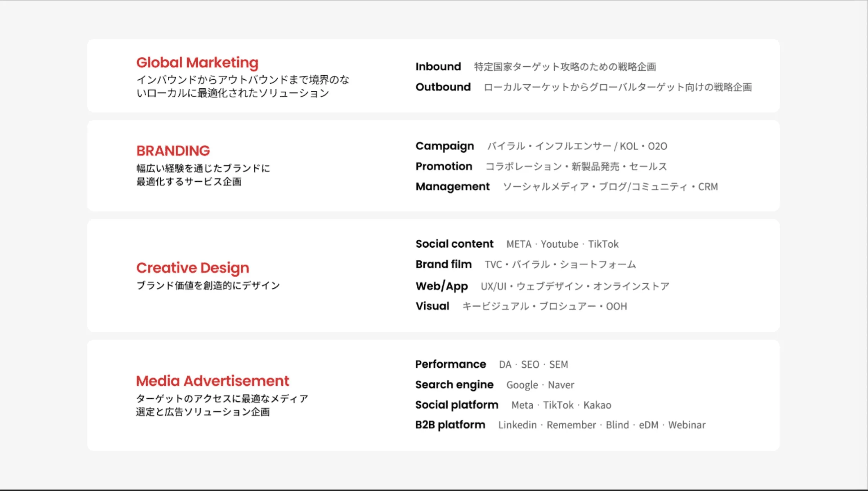Click the Linkedin text in B2B row
Viewport: 868px width, 491px height.
[x=517, y=425]
